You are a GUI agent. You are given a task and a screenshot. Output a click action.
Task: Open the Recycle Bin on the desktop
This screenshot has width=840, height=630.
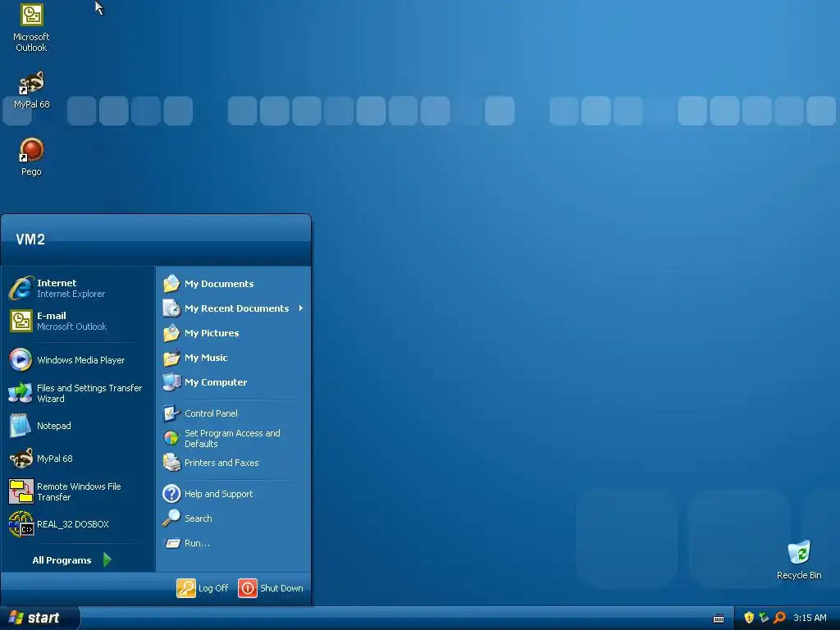point(799,559)
